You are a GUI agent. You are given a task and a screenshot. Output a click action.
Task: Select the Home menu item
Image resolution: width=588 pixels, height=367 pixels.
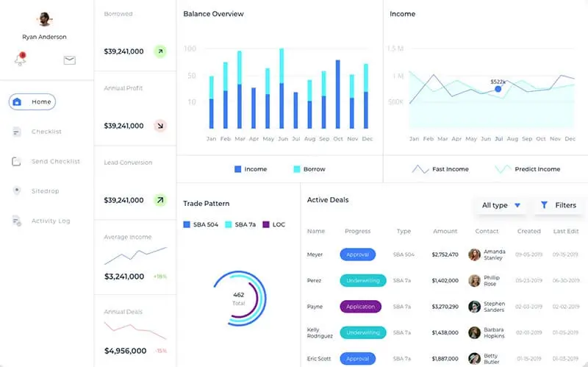(32, 102)
